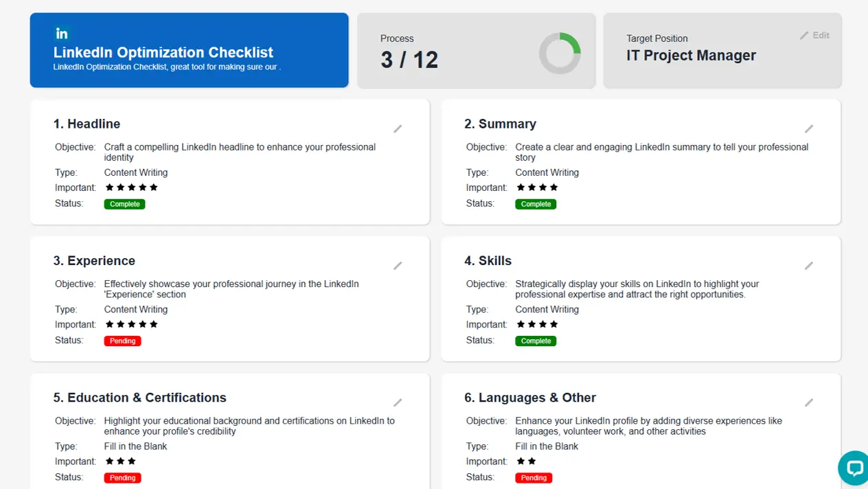
Task: Click the Edit button for Target Position
Action: click(814, 35)
